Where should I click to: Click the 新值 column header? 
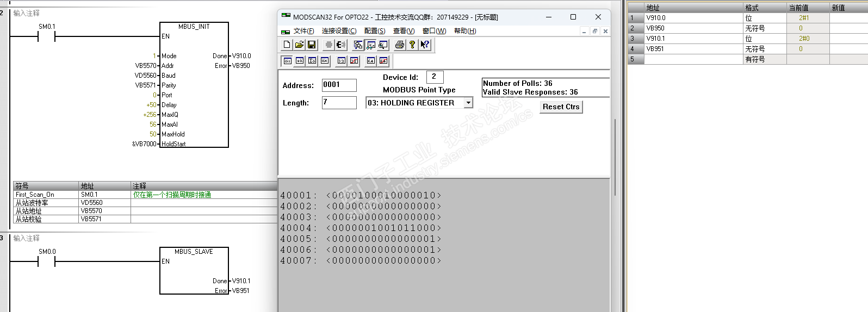click(x=848, y=8)
